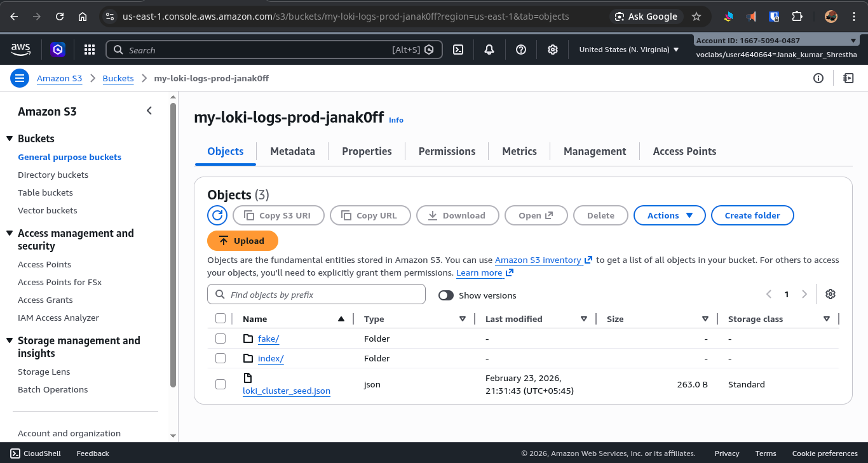The image size is (868, 463).
Task: Enable Show versions
Action: coord(445,295)
